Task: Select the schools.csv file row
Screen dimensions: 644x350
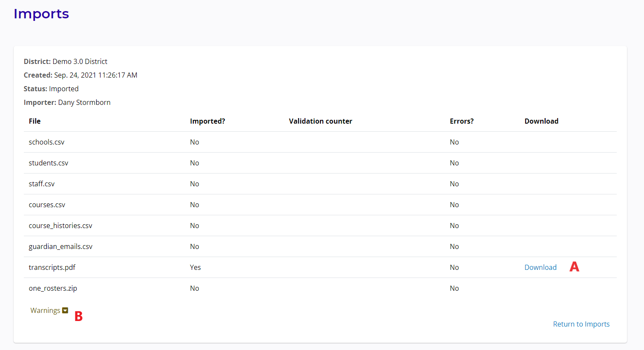Action: click(46, 142)
